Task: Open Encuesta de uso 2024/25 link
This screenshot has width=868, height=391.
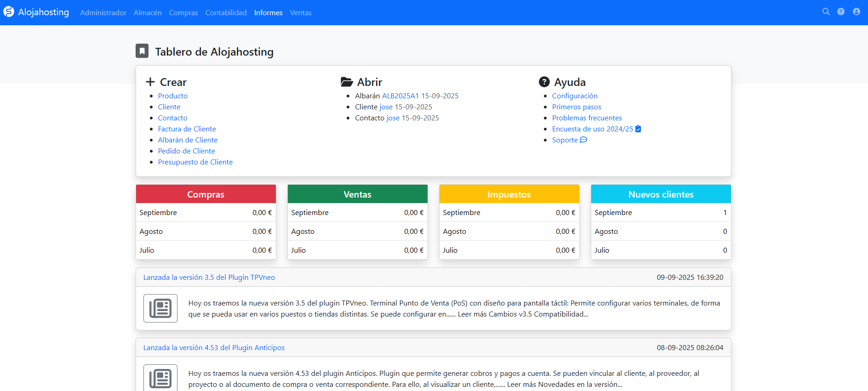Action: pyautogui.click(x=592, y=129)
